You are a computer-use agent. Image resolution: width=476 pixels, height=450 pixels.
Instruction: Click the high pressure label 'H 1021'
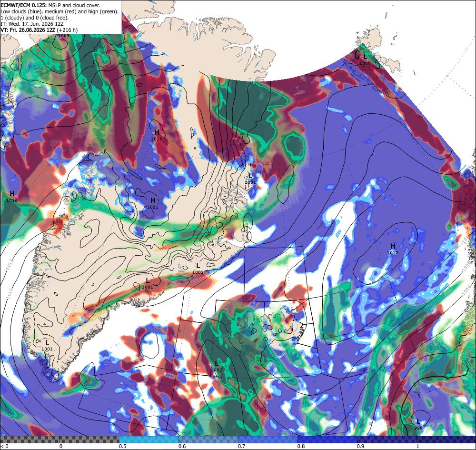tap(153, 203)
